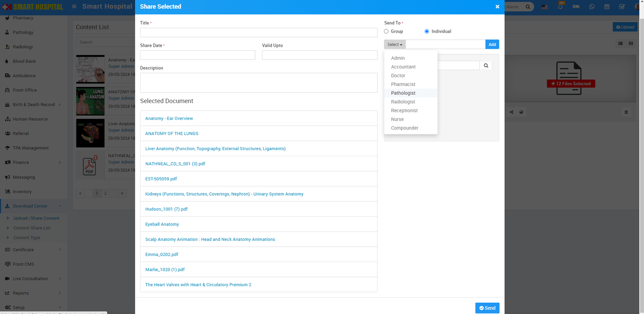Click the bed status icon in the header
Viewport: 644px width, 314px height.
(x=576, y=7)
